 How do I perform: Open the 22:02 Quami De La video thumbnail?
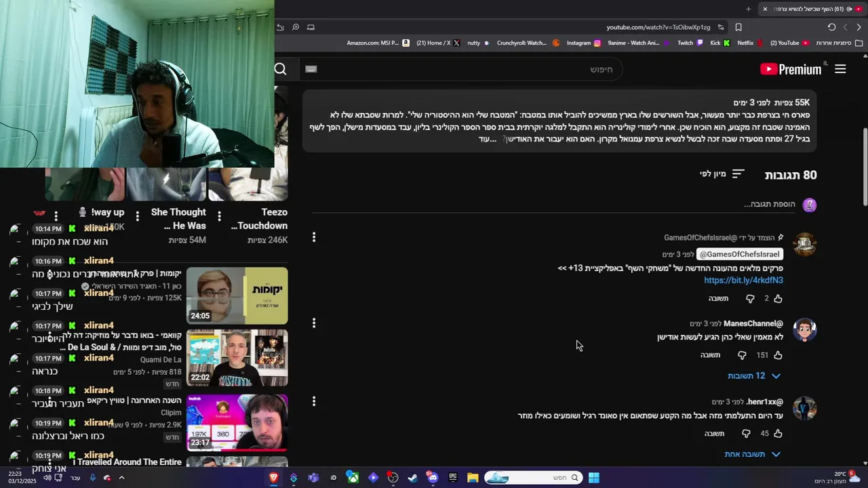click(x=237, y=358)
